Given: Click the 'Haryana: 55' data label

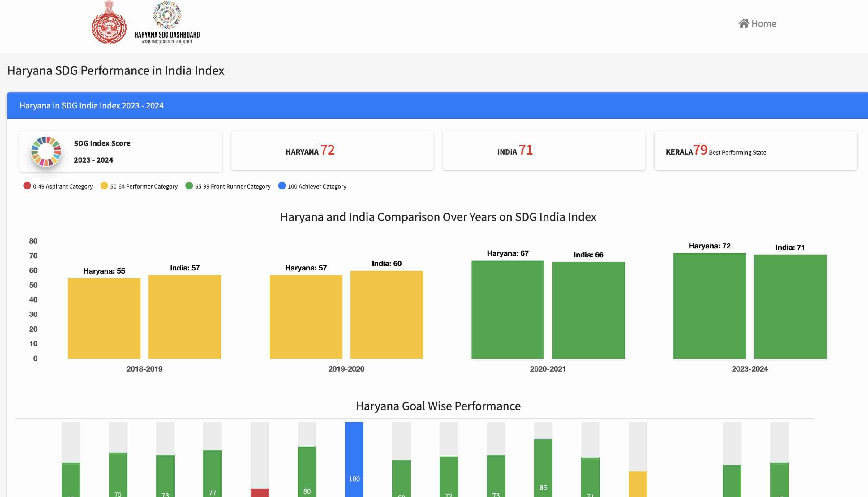Looking at the screenshot, I should (x=104, y=271).
